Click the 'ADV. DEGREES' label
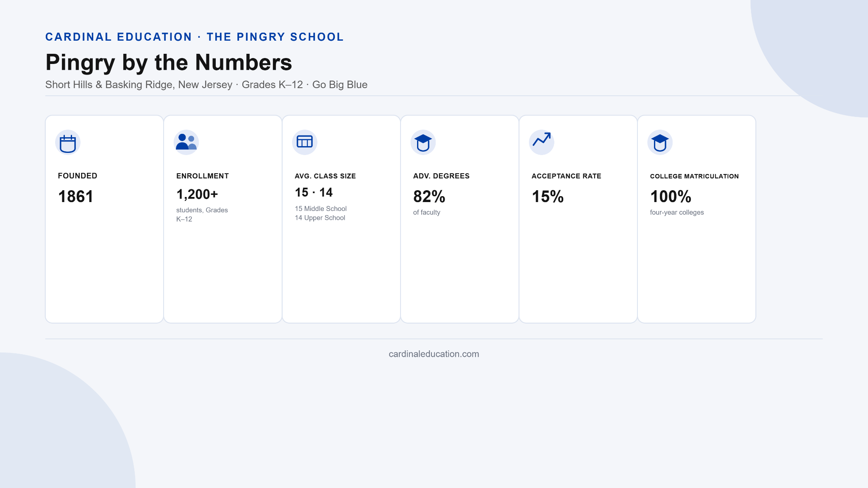The image size is (868, 488). [x=441, y=176]
